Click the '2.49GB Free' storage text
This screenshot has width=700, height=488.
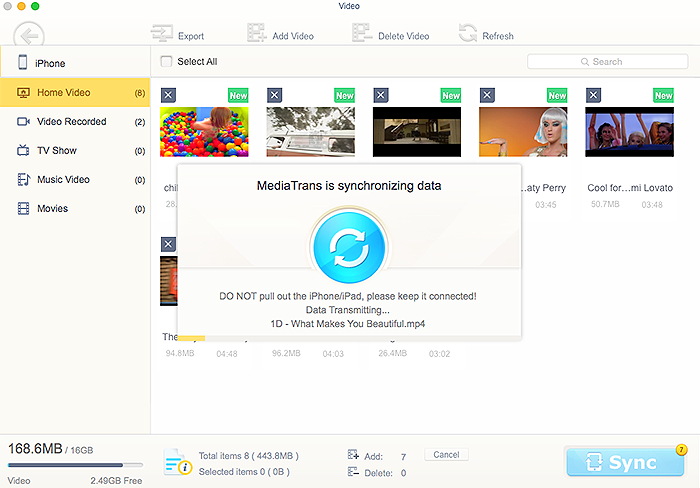[x=116, y=481]
